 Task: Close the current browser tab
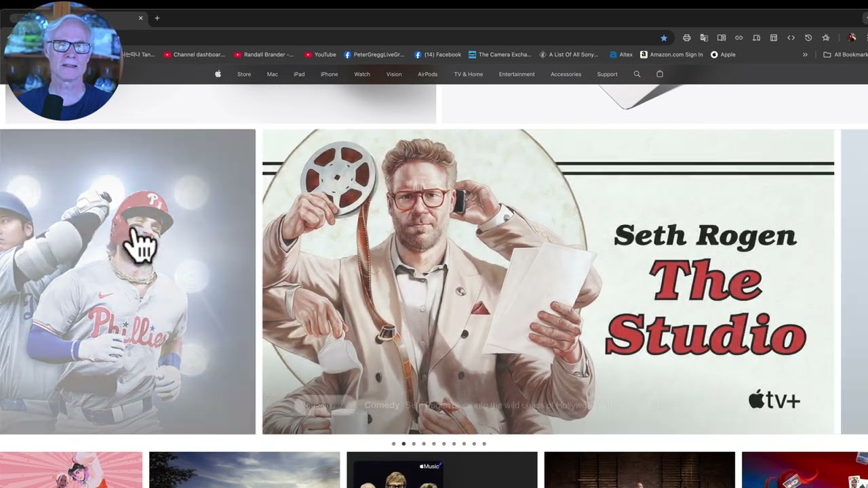coord(141,18)
